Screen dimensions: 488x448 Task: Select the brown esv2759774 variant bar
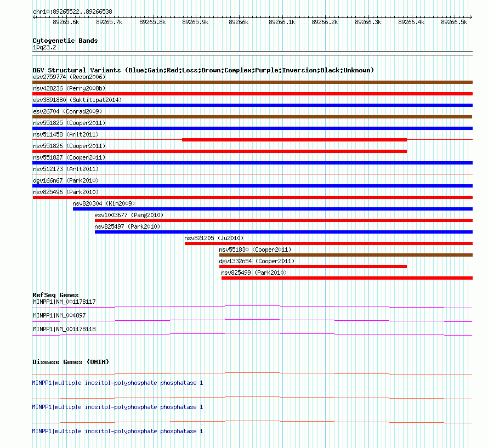pos(252,82)
